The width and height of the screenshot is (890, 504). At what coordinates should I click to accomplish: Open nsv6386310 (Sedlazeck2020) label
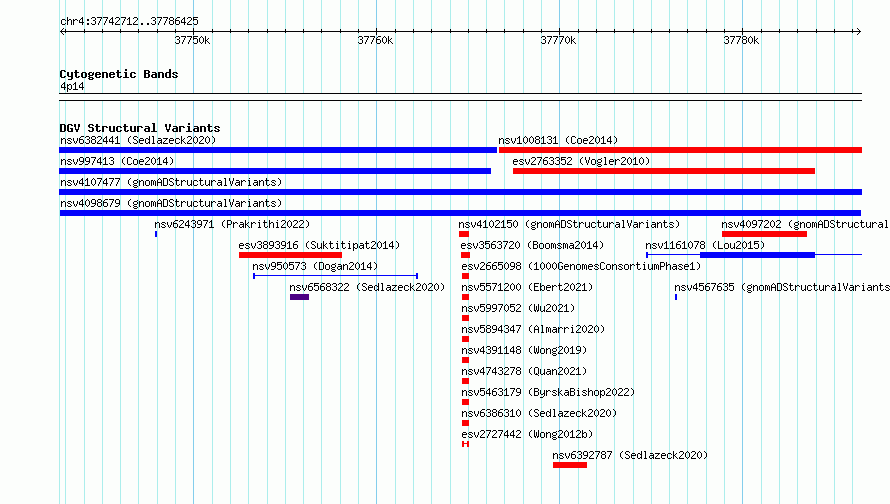pos(539,413)
